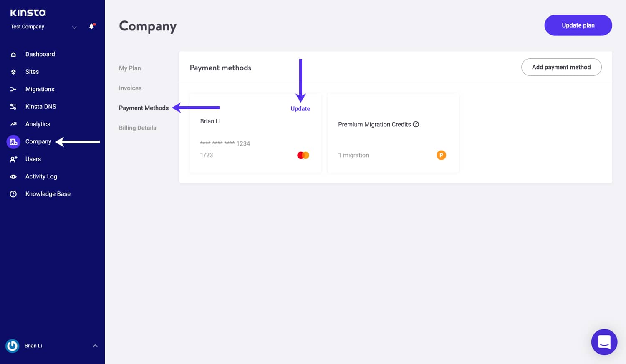Click the card number ending 1234

pyautogui.click(x=225, y=143)
